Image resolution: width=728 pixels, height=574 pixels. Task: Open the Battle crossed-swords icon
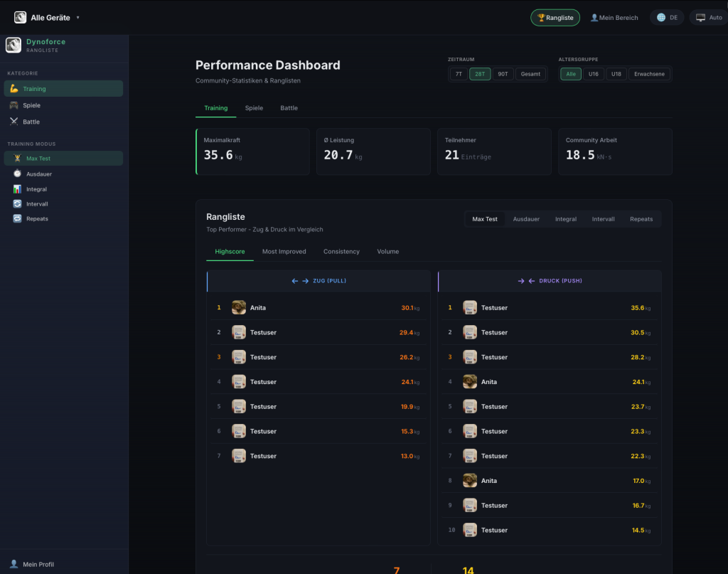click(x=14, y=122)
